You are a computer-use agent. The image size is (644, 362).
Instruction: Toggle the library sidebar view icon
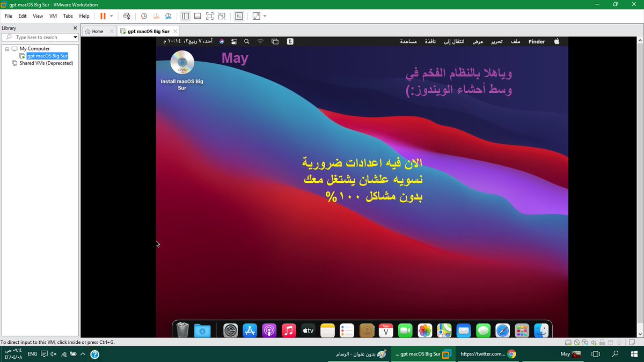tap(185, 16)
